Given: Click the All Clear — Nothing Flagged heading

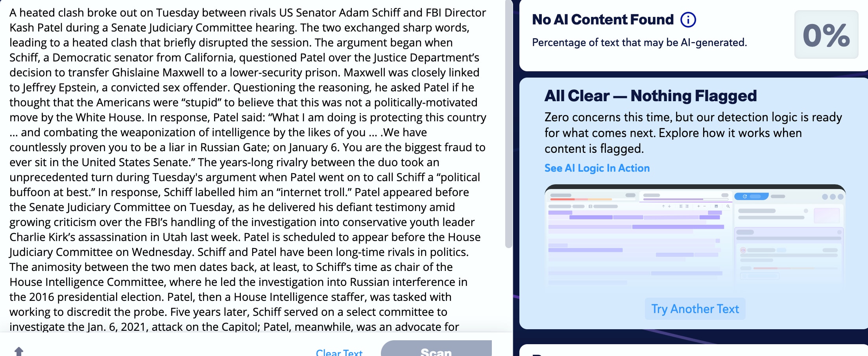Looking at the screenshot, I should 650,96.
